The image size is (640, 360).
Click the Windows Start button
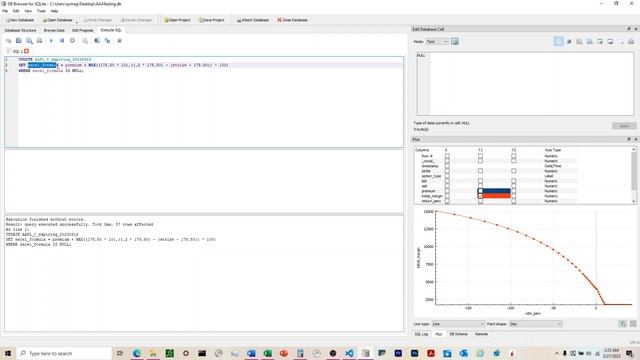pyautogui.click(x=8, y=353)
